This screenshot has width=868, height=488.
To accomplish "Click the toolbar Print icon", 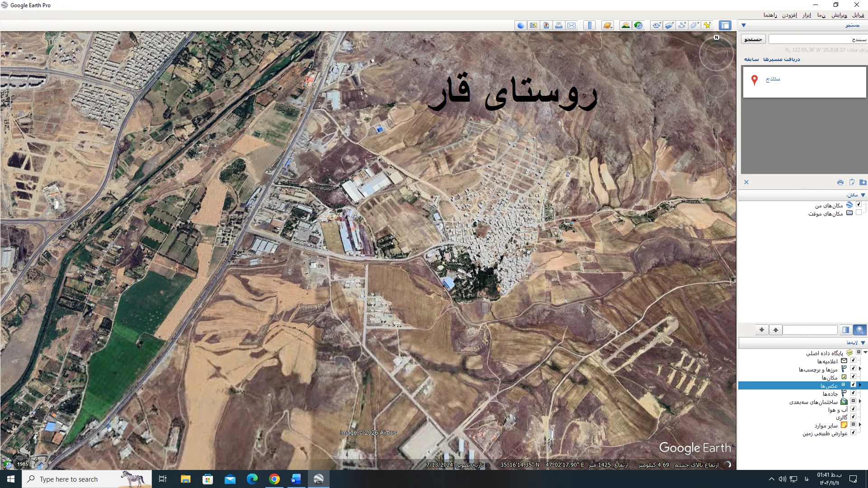I will [559, 25].
